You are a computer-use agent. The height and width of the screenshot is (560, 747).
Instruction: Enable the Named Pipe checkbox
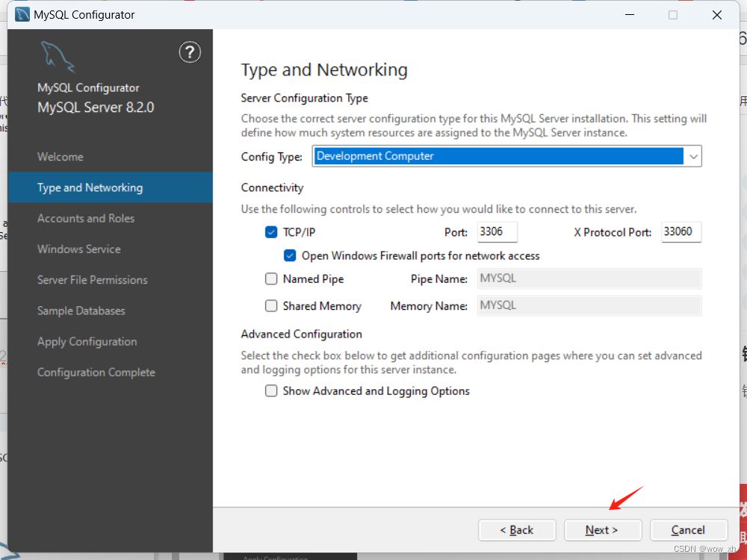click(271, 279)
